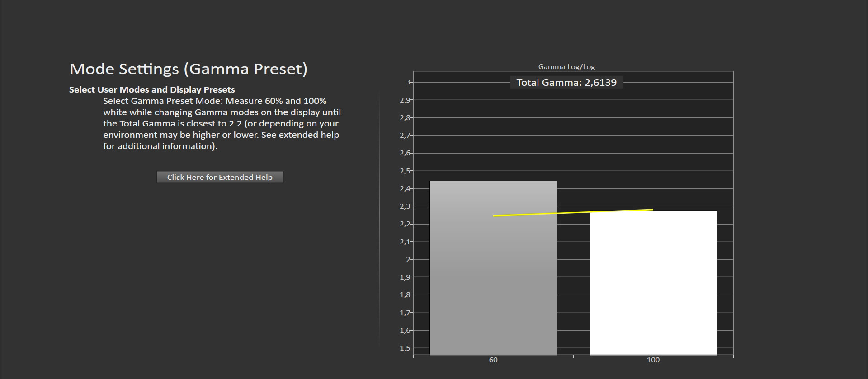Click the 1,8 tick label on the y-axis
Image resolution: width=868 pixels, height=379 pixels.
(x=405, y=295)
